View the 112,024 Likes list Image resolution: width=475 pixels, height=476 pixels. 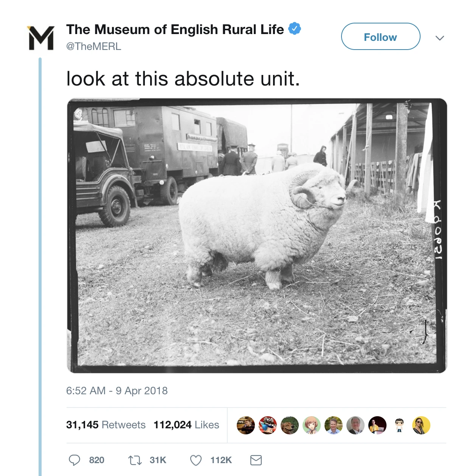point(186,425)
